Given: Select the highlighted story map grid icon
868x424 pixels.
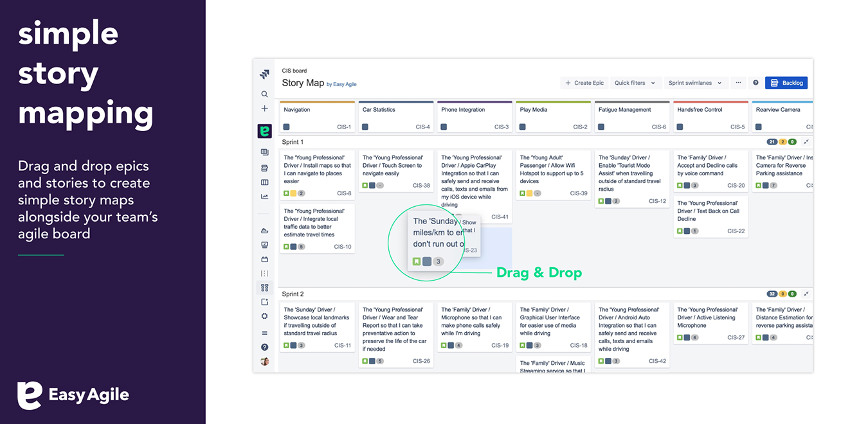Looking at the screenshot, I should pyautogui.click(x=264, y=288).
